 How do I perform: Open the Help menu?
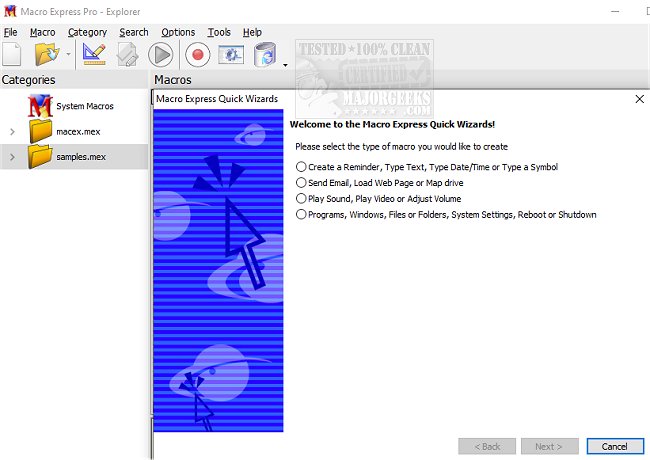(252, 32)
